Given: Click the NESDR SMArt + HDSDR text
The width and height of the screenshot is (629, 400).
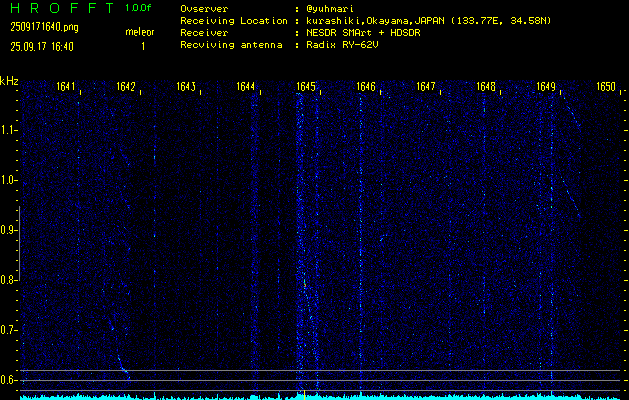Looking at the screenshot, I should (362, 33).
